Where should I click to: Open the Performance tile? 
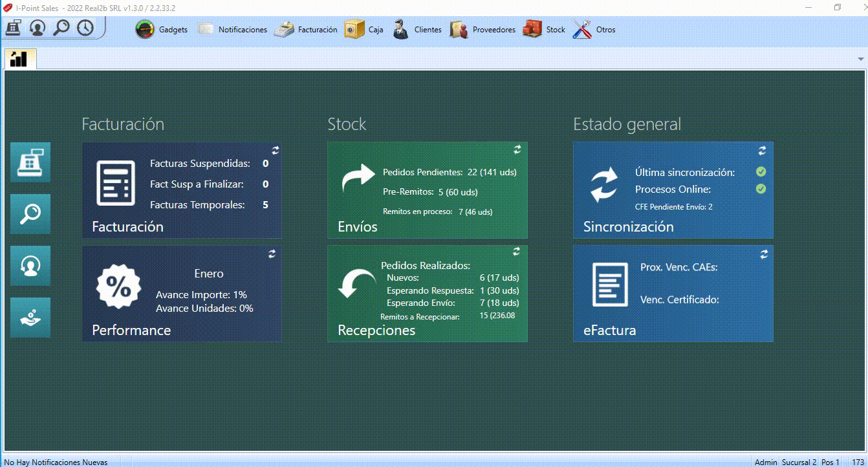tap(182, 294)
